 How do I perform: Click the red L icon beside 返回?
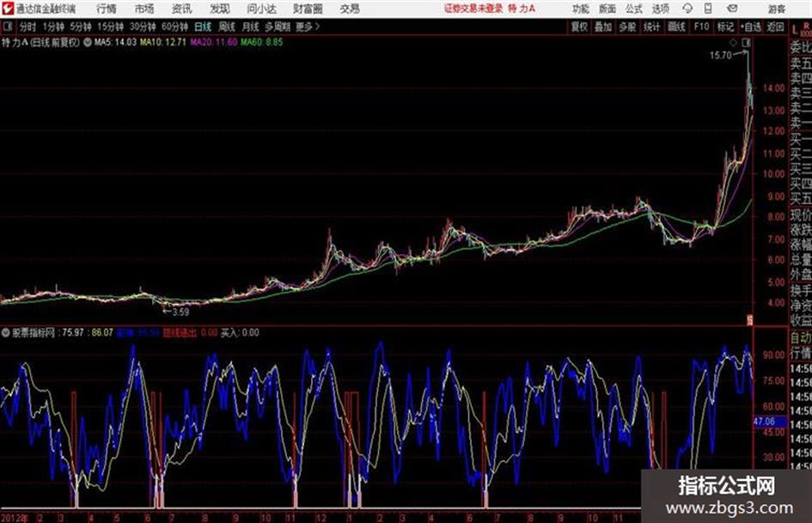pos(795,29)
